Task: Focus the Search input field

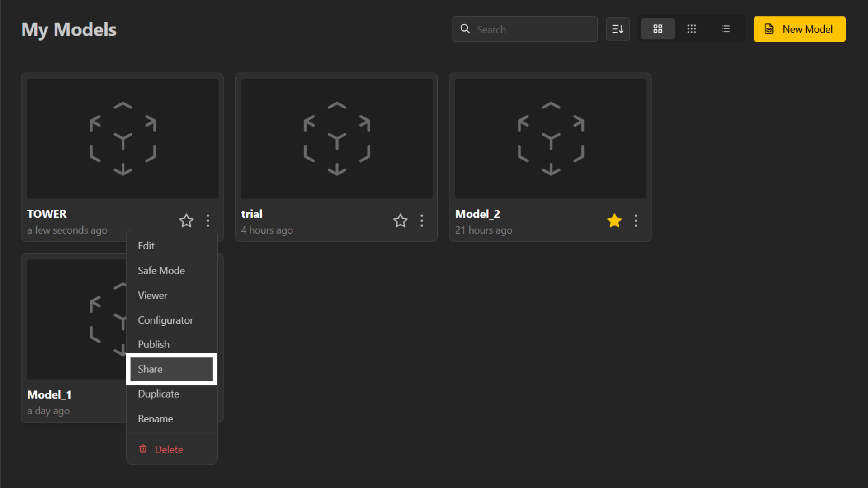Action: click(x=533, y=29)
